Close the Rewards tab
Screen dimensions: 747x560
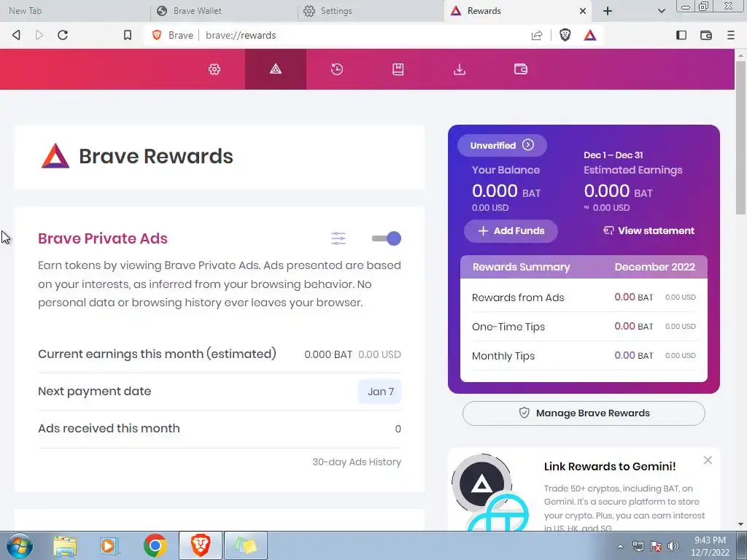[583, 11]
